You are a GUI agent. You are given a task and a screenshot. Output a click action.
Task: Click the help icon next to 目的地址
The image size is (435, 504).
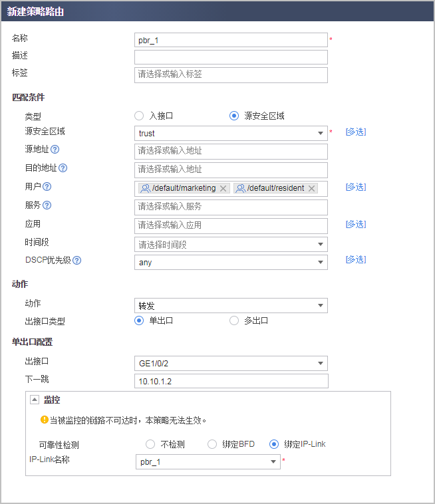pos(63,168)
